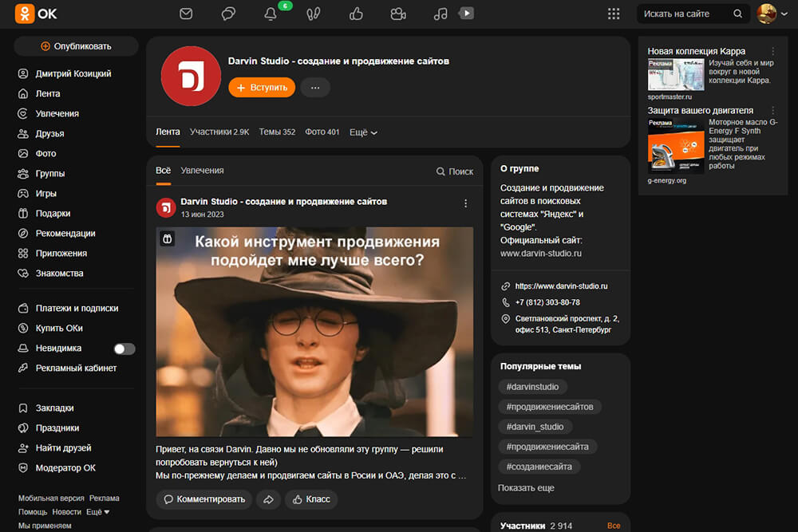Image resolution: width=798 pixels, height=532 pixels.
Task: Click the search magnifier icon in header
Action: click(x=737, y=14)
